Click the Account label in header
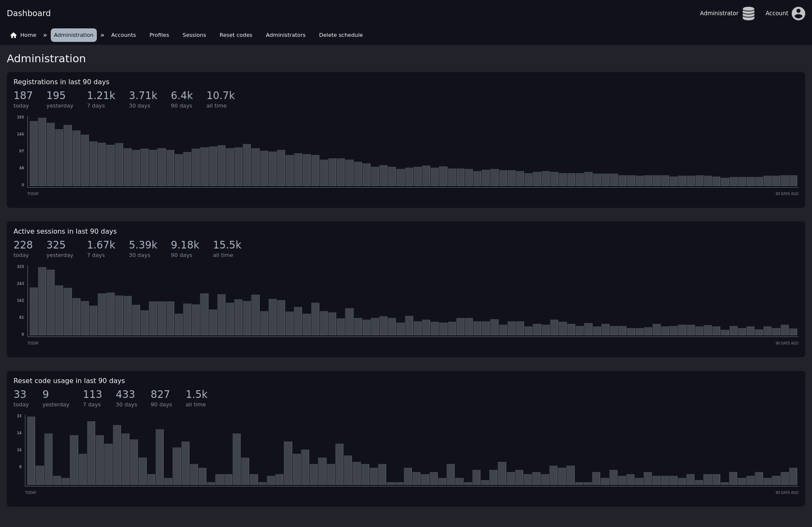812x527 pixels. 776,13
